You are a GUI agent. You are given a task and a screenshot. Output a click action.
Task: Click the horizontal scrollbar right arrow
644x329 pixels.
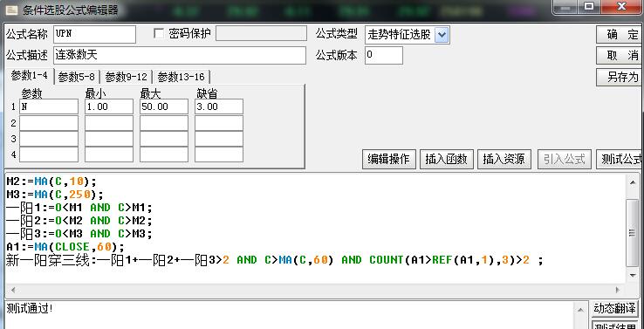pyautogui.click(x=617, y=290)
